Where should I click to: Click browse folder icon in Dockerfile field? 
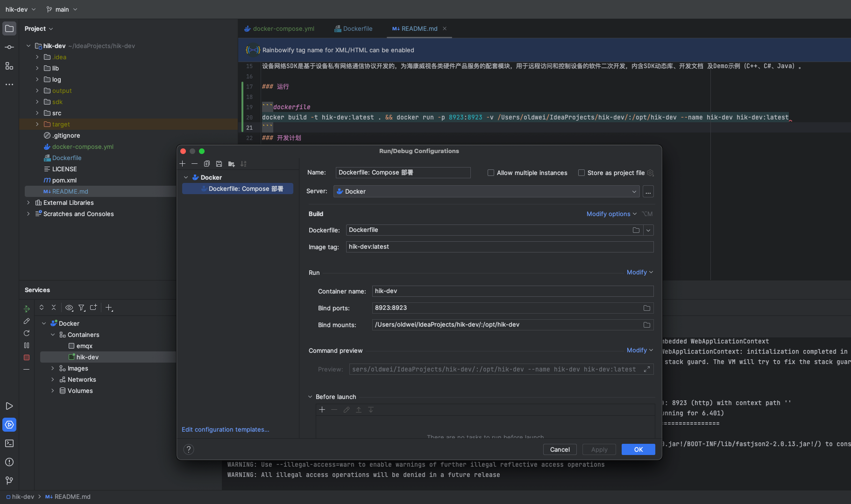point(636,230)
